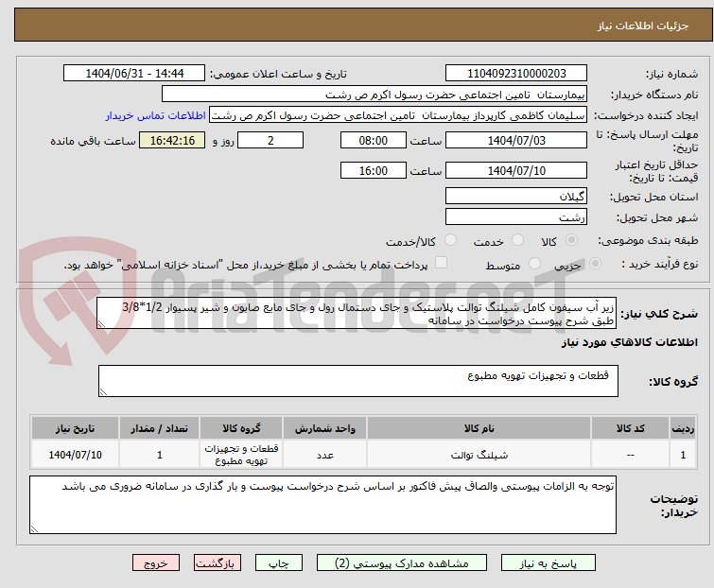Click the response deadline date field 1404/07/03

coord(515,141)
